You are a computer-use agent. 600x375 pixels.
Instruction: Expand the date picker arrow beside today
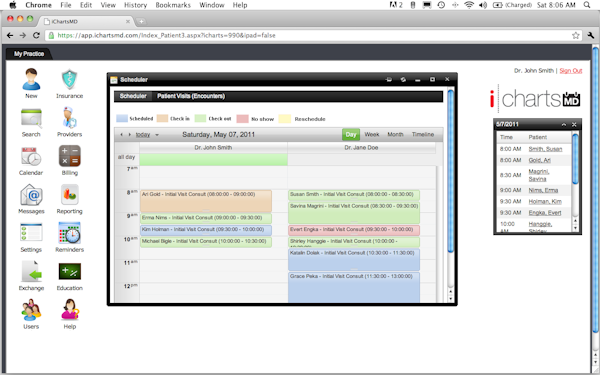pyautogui.click(x=157, y=135)
